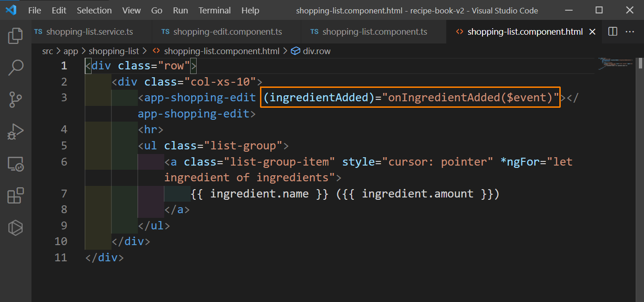
Task: Split the editor to the right
Action: pos(613,31)
